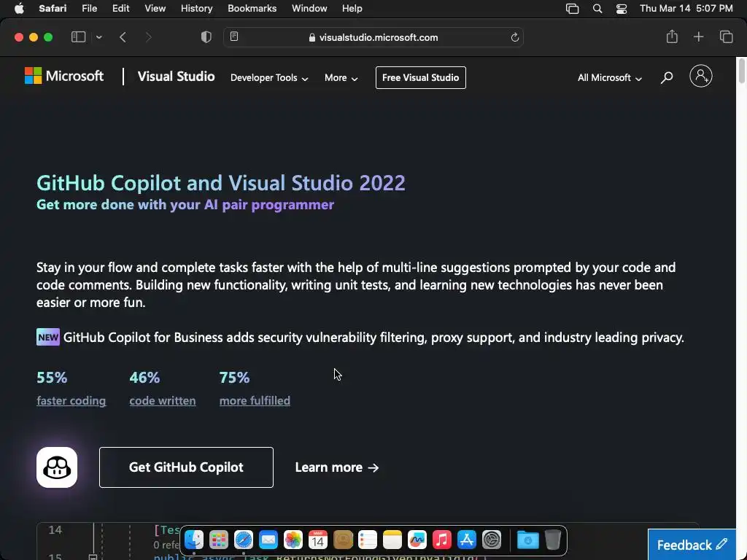This screenshot has width=747, height=560.
Task: Open the site search magnifier icon
Action: [667, 77]
